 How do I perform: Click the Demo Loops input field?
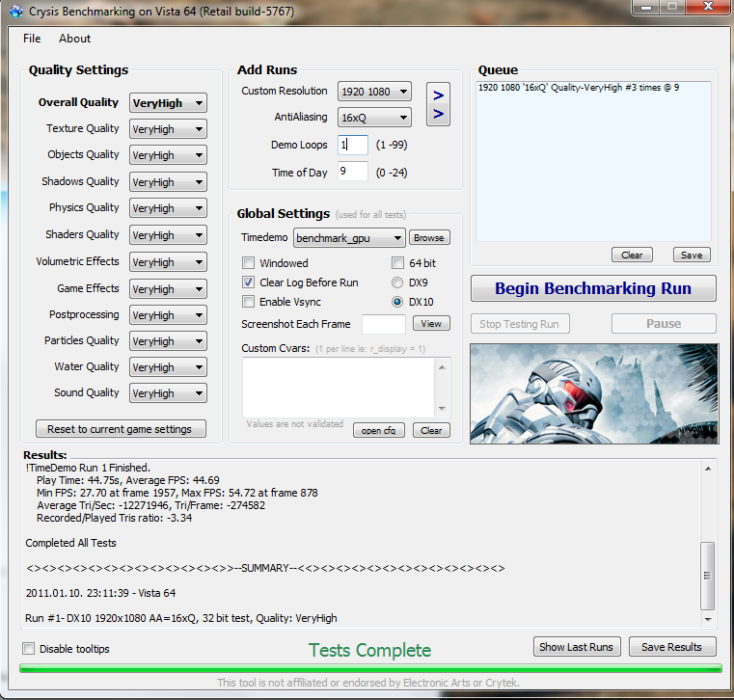[353, 145]
